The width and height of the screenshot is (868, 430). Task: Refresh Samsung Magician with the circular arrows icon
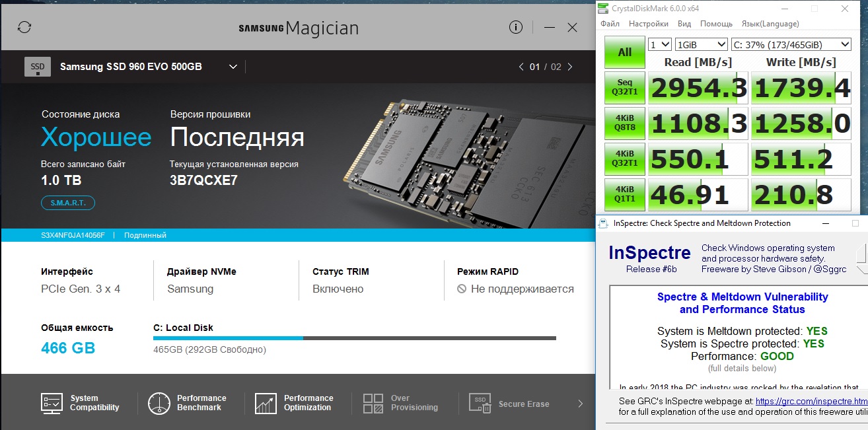click(24, 27)
